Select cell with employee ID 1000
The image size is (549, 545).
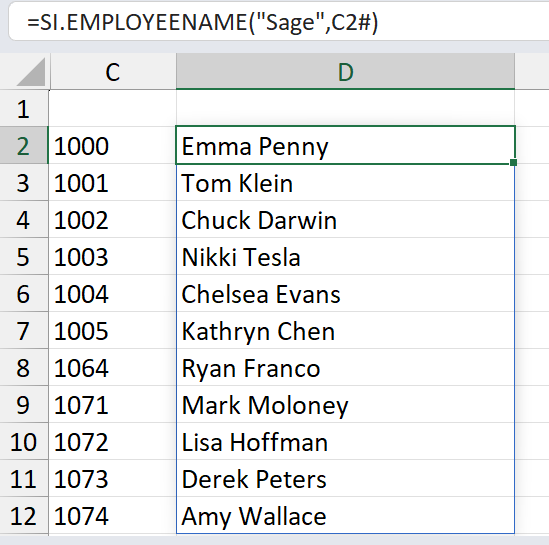112,145
